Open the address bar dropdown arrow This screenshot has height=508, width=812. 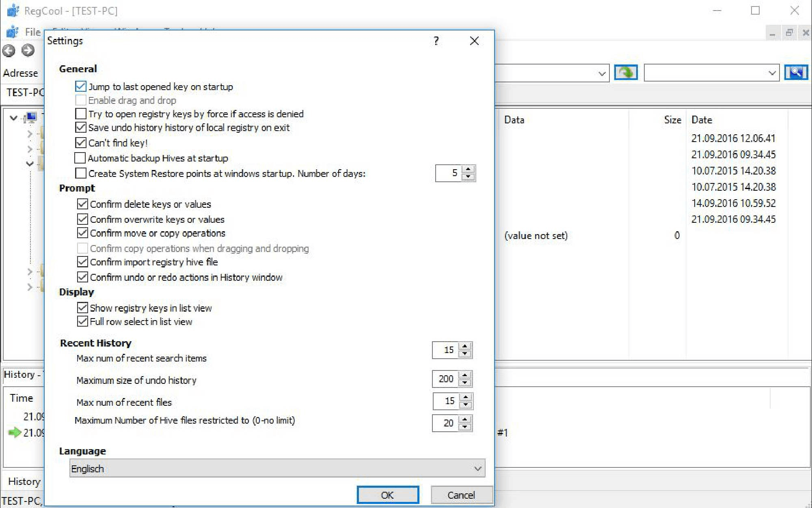click(602, 73)
